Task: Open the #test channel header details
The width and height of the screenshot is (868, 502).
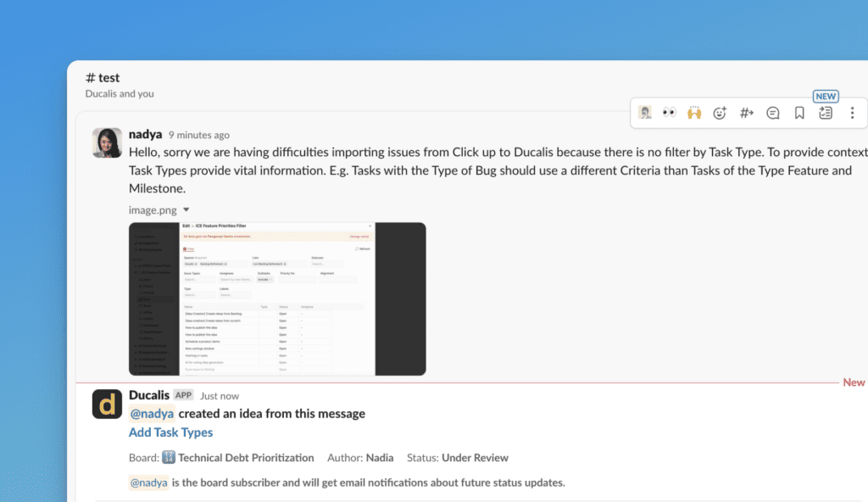Action: (x=103, y=78)
